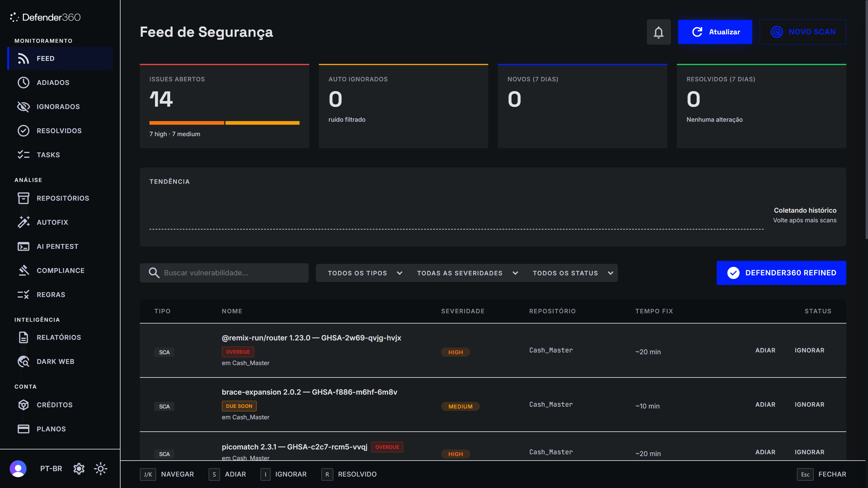868x488 pixels.
Task: Open Ignorados crossed-eye icon
Action: (x=23, y=107)
